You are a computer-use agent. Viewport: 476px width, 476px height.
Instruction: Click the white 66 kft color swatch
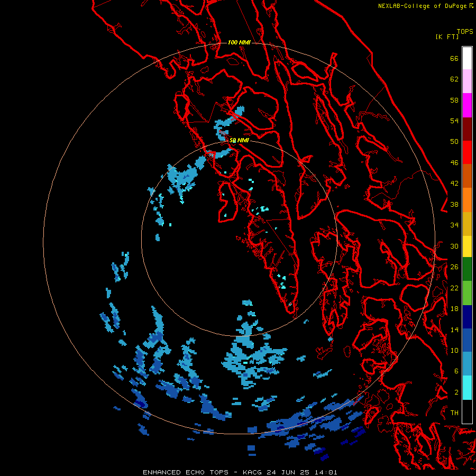pos(467,58)
